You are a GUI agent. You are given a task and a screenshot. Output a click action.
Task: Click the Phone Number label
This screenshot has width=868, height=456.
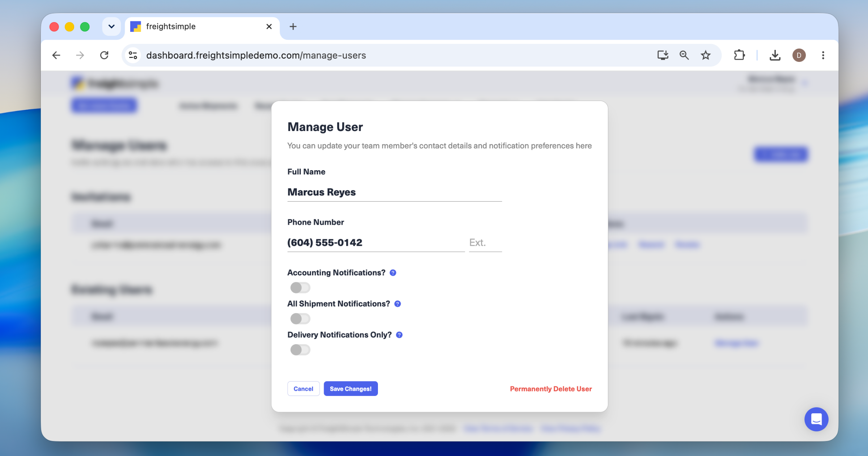pyautogui.click(x=316, y=222)
